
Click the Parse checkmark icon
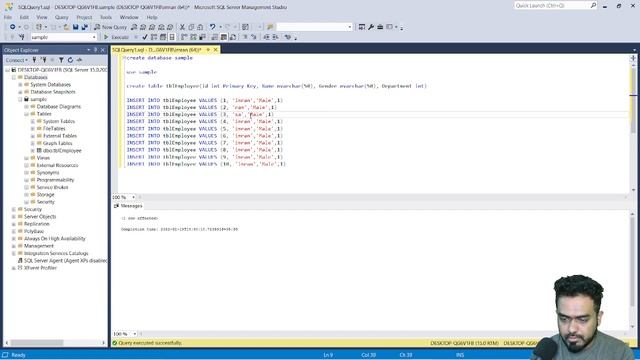[x=145, y=37]
